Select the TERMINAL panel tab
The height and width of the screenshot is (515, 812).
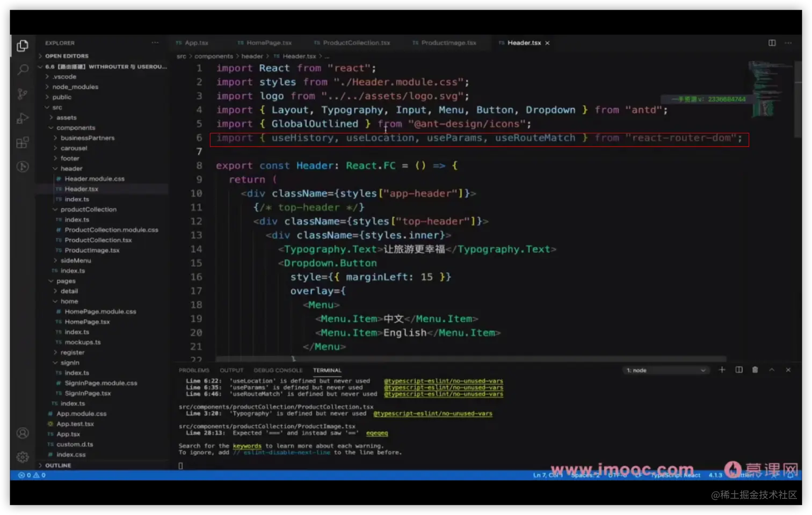click(327, 371)
